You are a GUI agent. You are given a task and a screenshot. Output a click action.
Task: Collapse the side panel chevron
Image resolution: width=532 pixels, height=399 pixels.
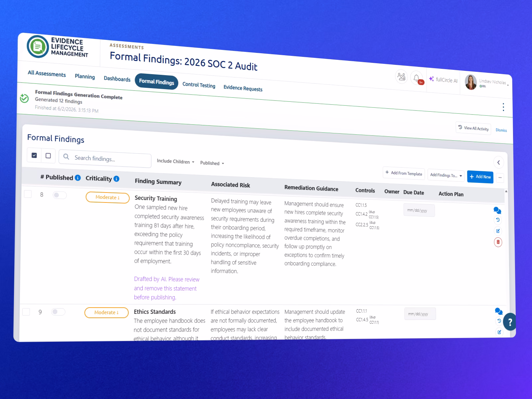pos(498,163)
